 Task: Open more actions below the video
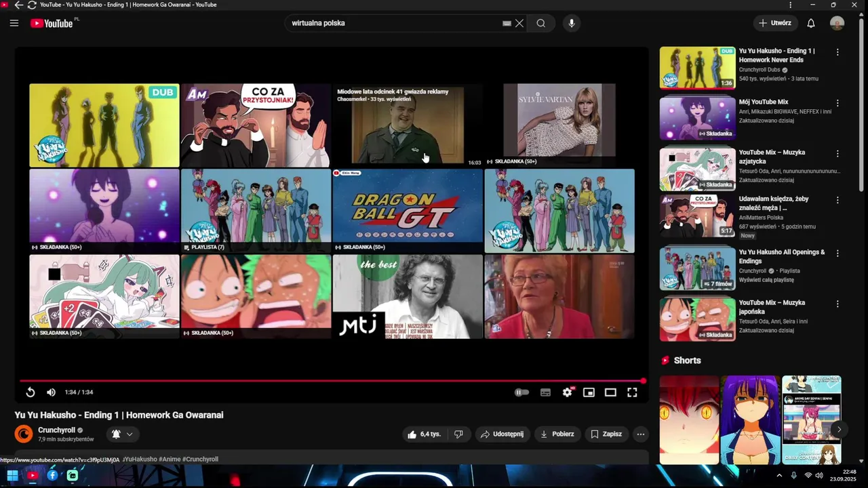(641, 434)
